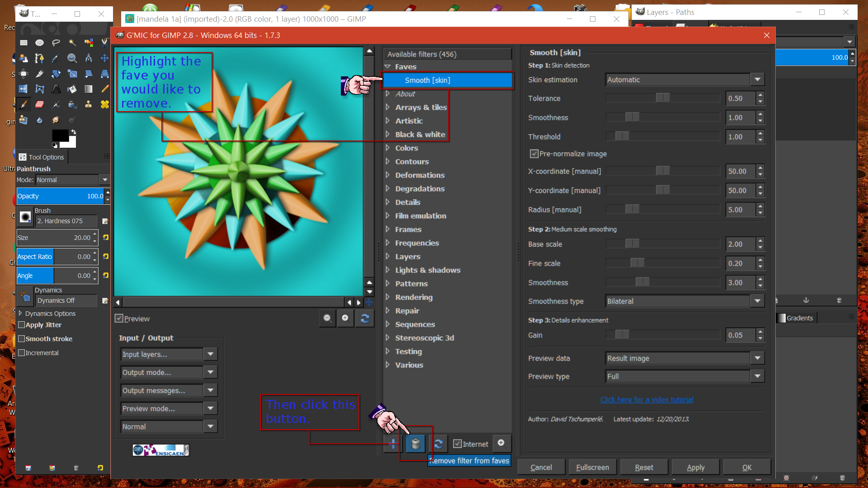Open the Output messages dropdown
Viewport: 868px width, 488px height.
pyautogui.click(x=169, y=390)
